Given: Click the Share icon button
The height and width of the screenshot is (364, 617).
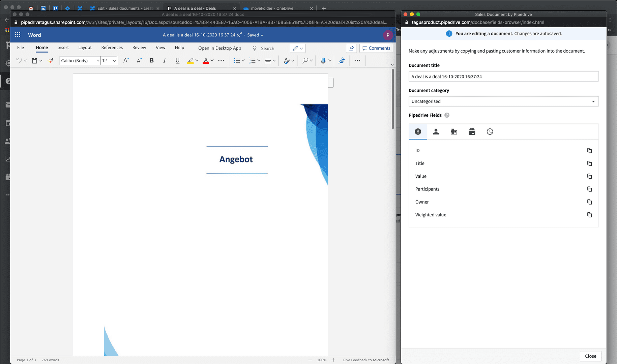Looking at the screenshot, I should pyautogui.click(x=351, y=48).
